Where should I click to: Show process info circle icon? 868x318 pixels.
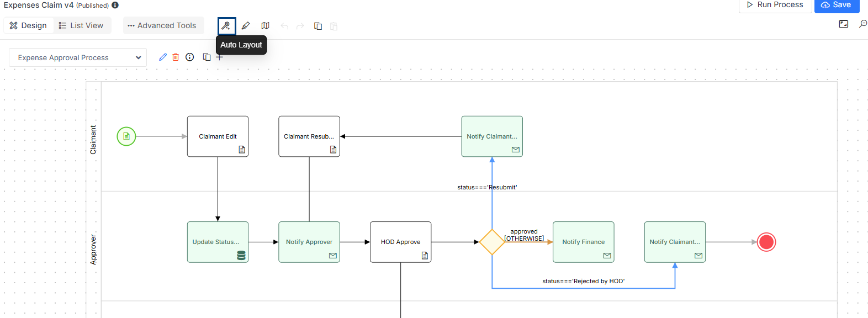190,57
